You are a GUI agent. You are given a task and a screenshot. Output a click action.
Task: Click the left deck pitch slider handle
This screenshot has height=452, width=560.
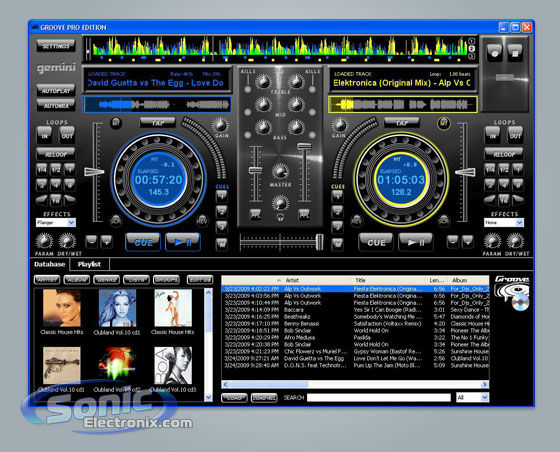[94, 172]
